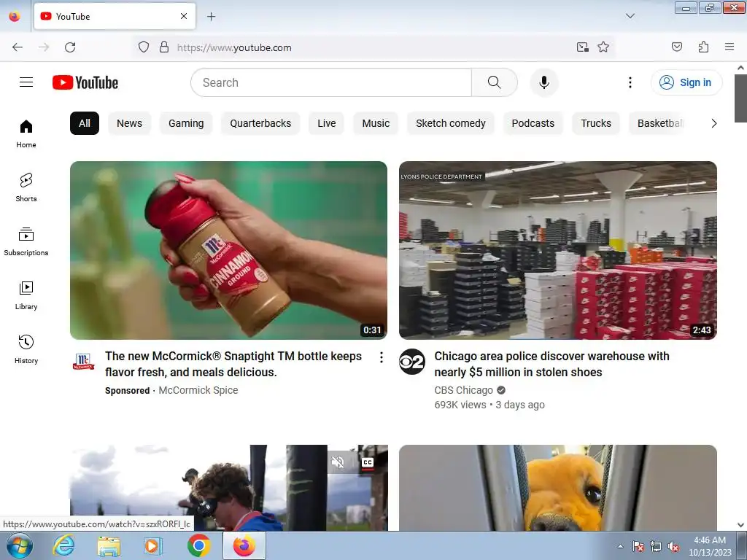Open McCormick cinnamon video thumbnail
747x560 pixels.
(228, 250)
